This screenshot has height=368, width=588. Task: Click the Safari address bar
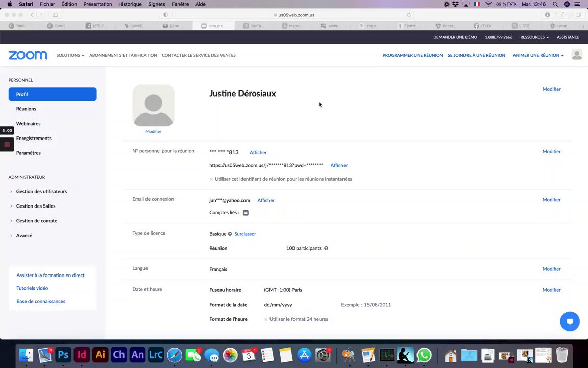(294, 15)
